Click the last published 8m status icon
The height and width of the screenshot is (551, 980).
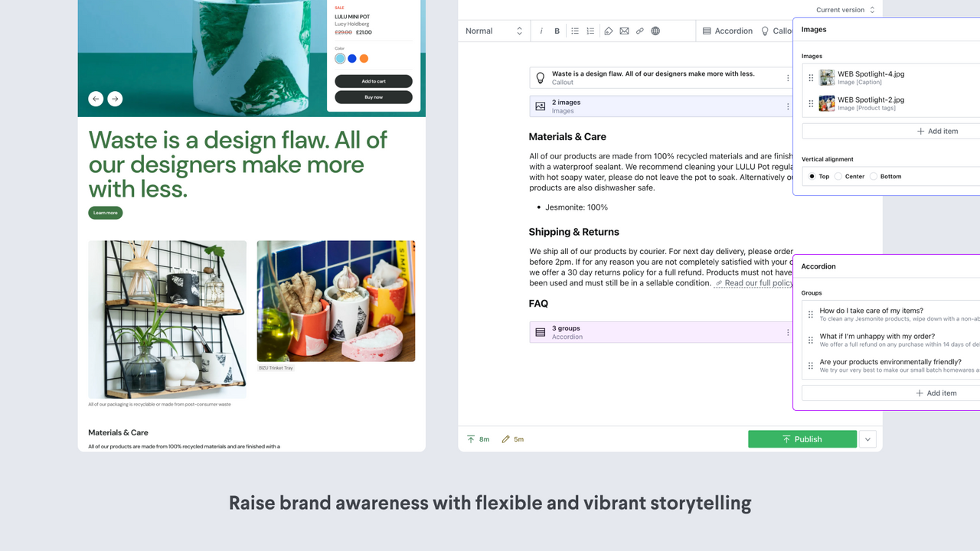[x=471, y=439]
